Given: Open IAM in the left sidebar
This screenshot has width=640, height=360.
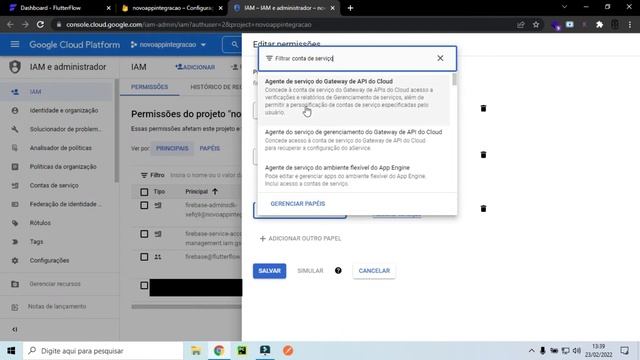Looking at the screenshot, I should coord(56,92).
